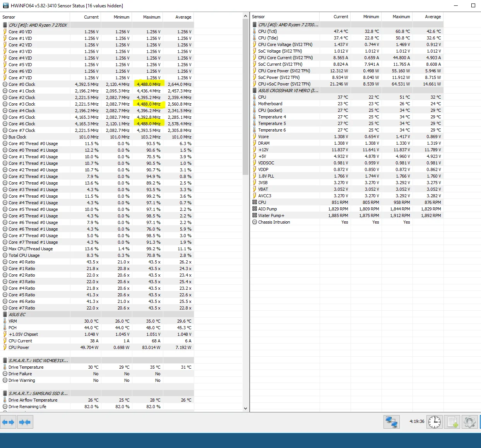
Task: Click the fan icon beside Water Pump+
Action: point(255,215)
